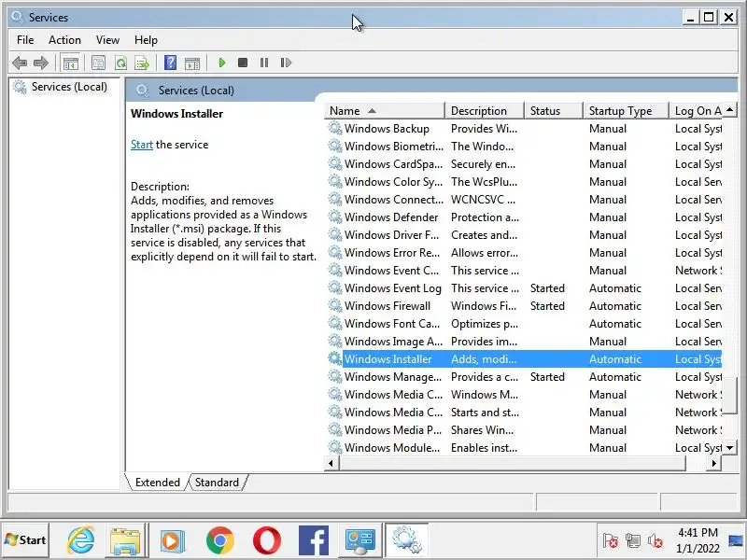Screen dimensions: 747x560
Task: Select the Windows Module... service row
Action: tap(525, 448)
